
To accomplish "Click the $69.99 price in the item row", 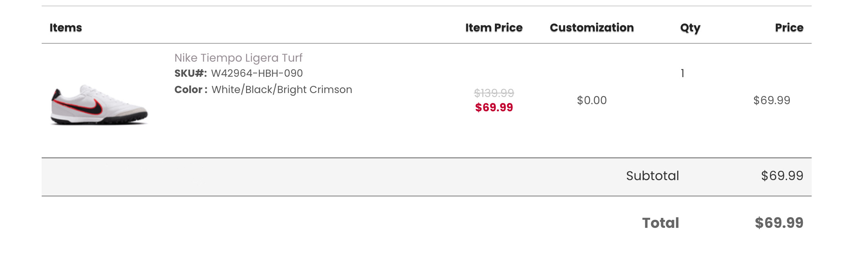I will pos(772,100).
